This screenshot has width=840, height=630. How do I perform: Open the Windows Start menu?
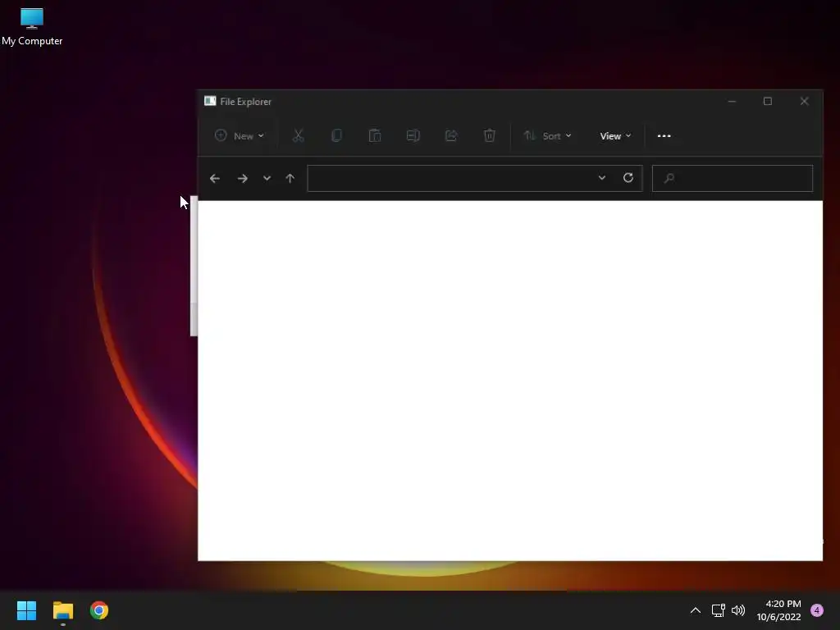click(27, 610)
